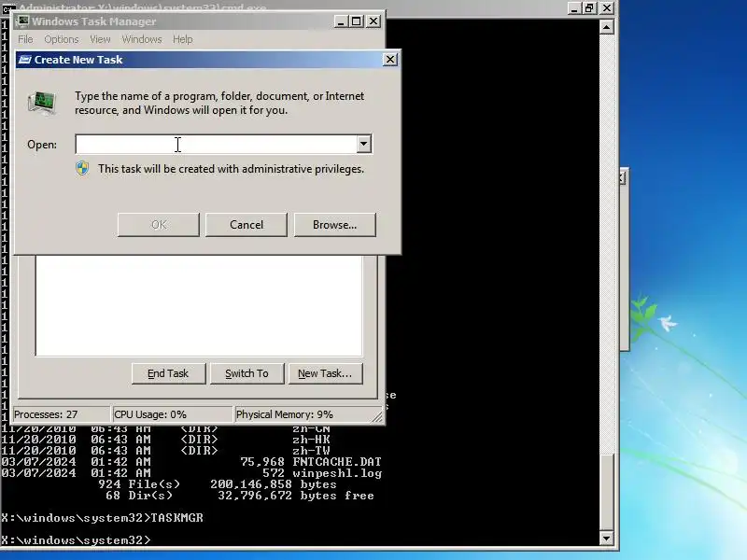This screenshot has height=560, width=747.
Task: Click the End Task button
Action: click(x=168, y=373)
